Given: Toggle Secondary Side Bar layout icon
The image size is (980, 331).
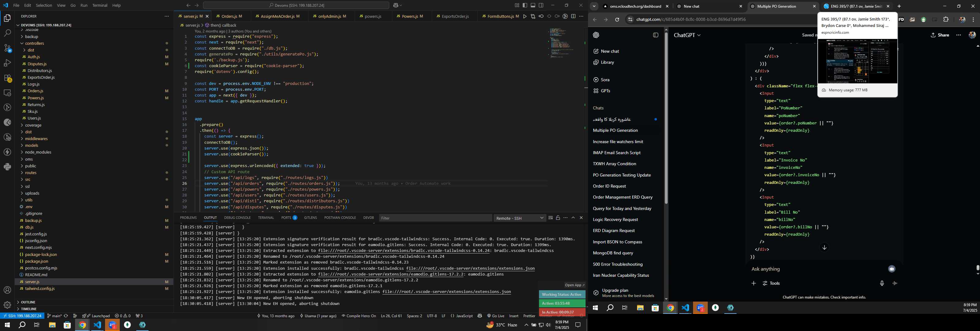Looking at the screenshot, I should [x=541, y=5].
